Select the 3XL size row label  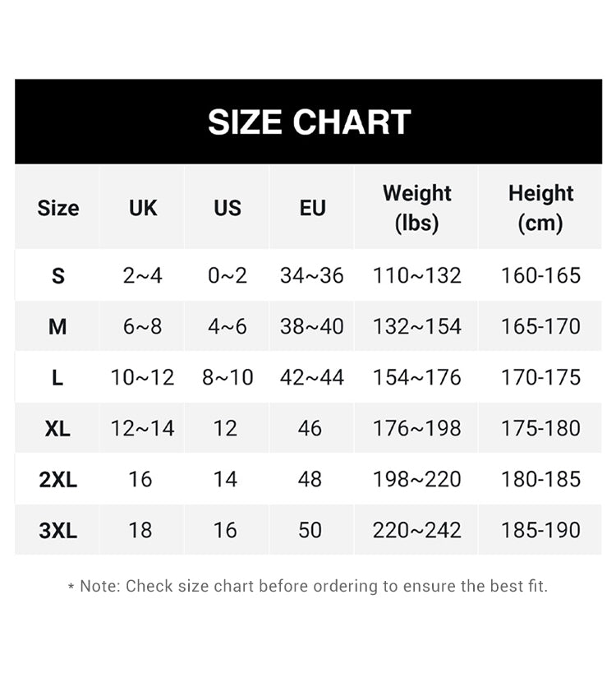coord(57,530)
